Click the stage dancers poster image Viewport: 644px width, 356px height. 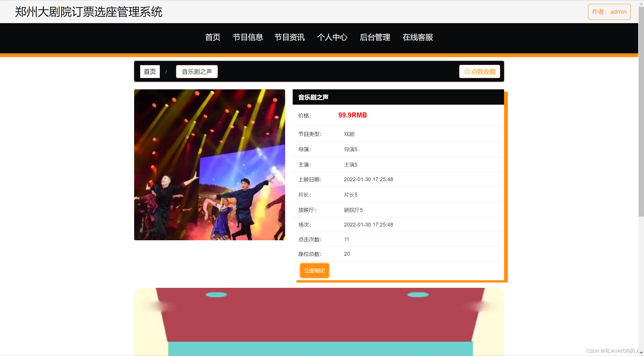209,165
